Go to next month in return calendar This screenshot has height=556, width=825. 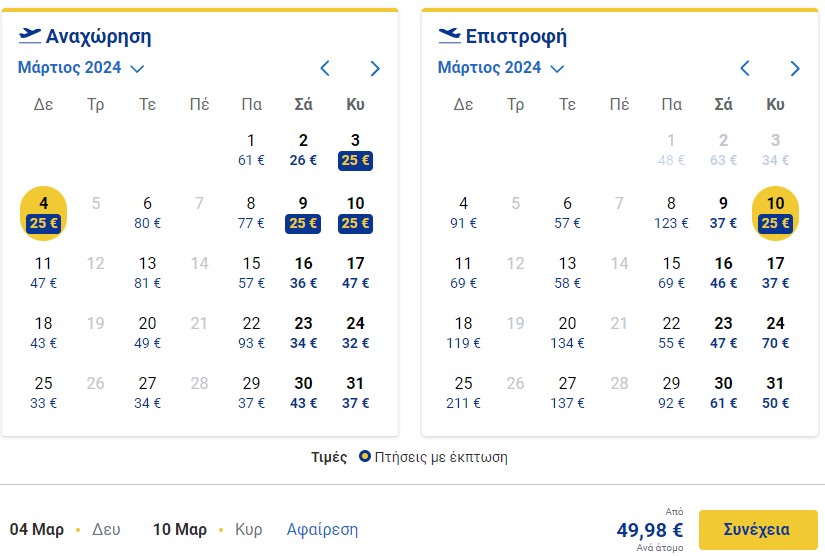pos(794,68)
